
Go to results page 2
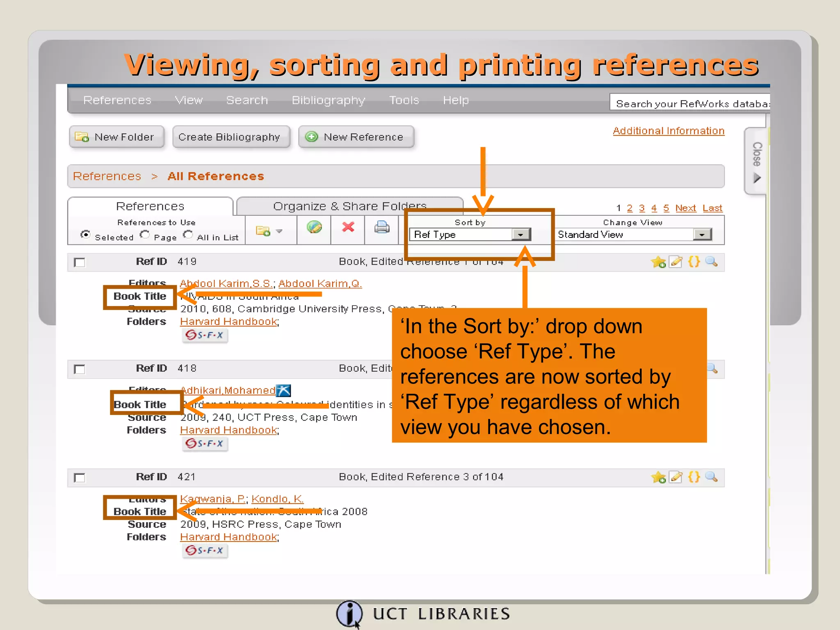tap(630, 208)
